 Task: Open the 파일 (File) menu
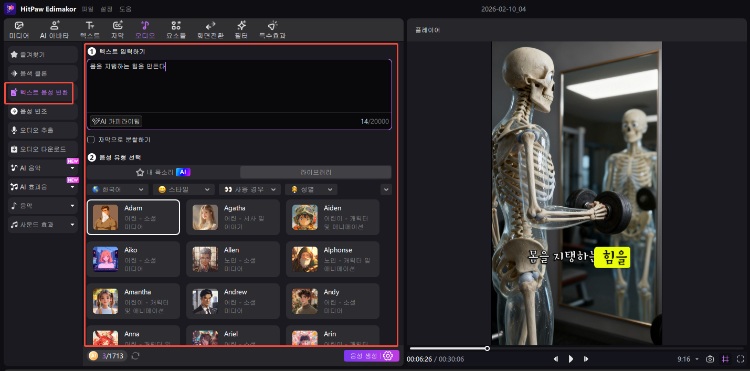click(x=87, y=9)
